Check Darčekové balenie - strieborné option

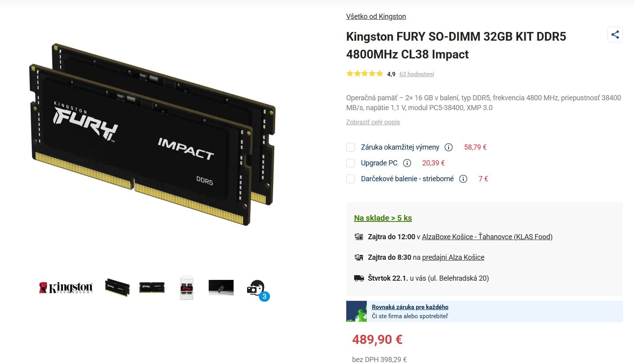click(x=351, y=179)
